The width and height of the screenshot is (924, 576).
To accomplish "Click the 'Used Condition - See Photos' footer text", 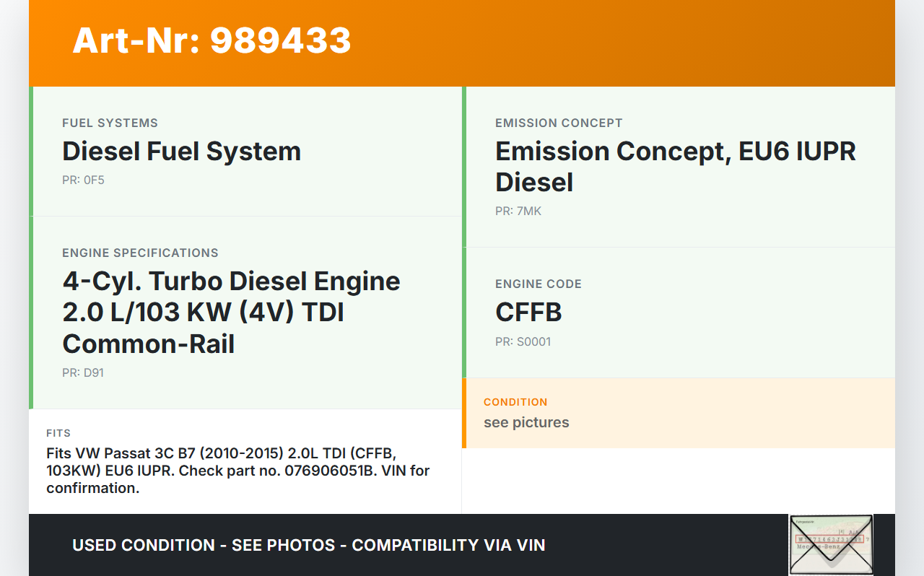I will coord(308,545).
